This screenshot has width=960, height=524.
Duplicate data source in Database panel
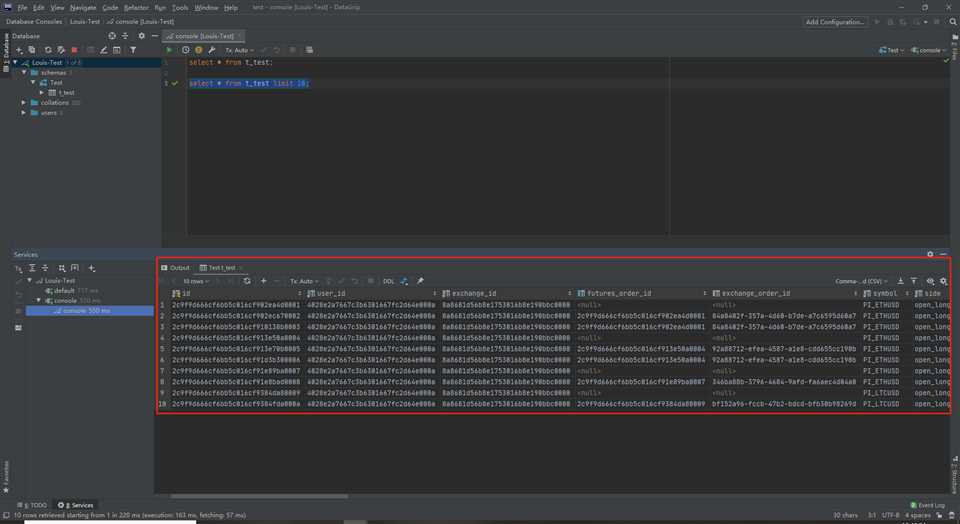[x=32, y=50]
